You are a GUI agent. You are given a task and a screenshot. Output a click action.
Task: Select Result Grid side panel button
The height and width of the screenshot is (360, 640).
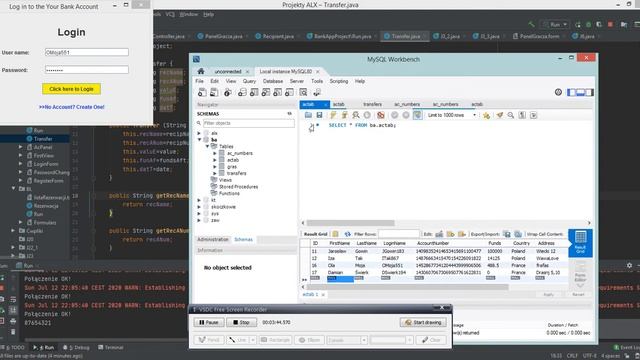[580, 242]
